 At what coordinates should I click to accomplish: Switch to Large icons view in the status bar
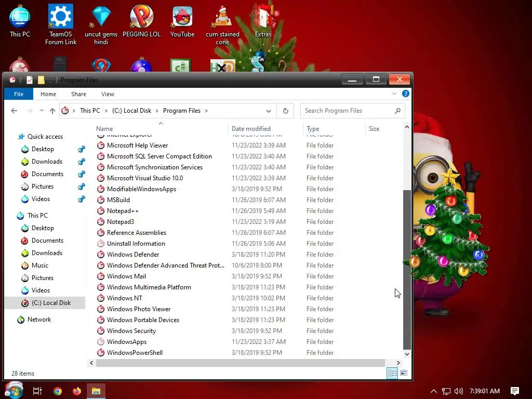(403, 373)
